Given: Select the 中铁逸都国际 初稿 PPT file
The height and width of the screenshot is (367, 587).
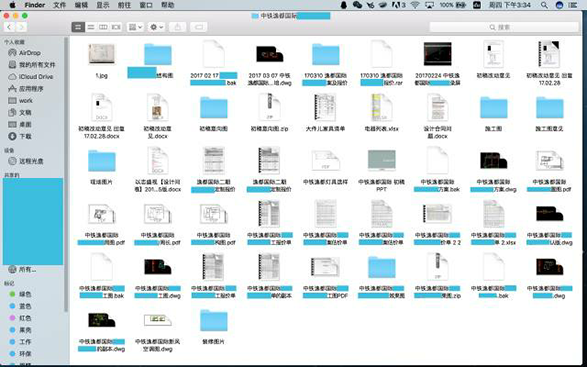Looking at the screenshot, I should pyautogui.click(x=381, y=169).
